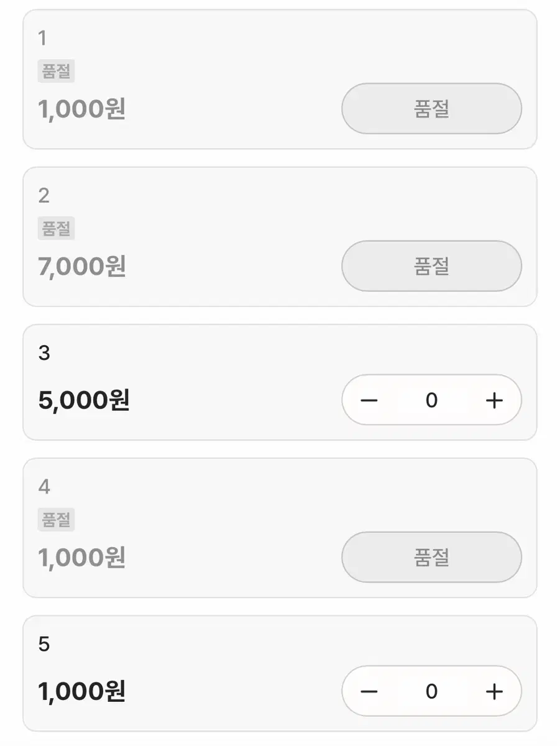The height and width of the screenshot is (746, 560).
Task: Select the option title number 5
Action: coord(44,645)
